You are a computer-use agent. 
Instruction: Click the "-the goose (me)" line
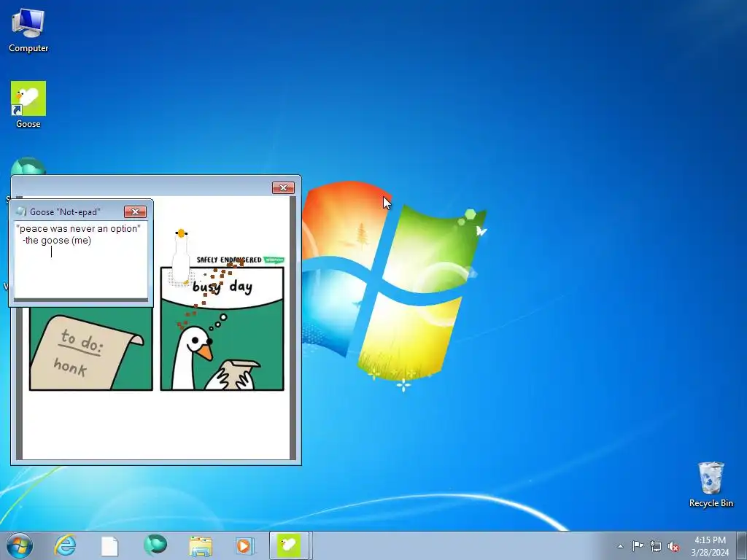tap(57, 241)
